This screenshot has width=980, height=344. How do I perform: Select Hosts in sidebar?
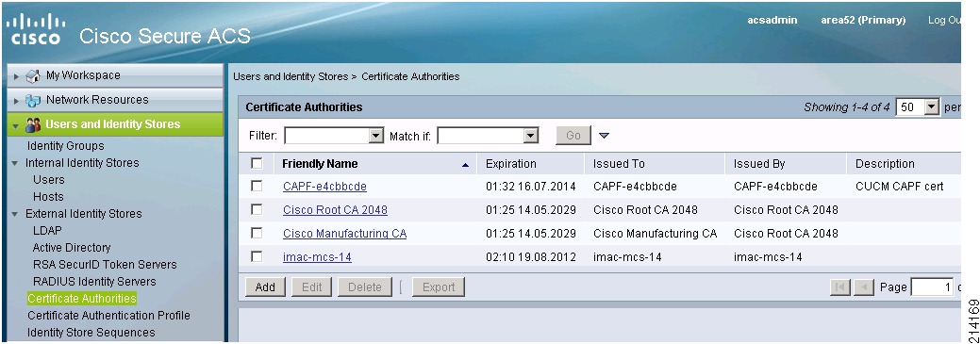pos(48,197)
